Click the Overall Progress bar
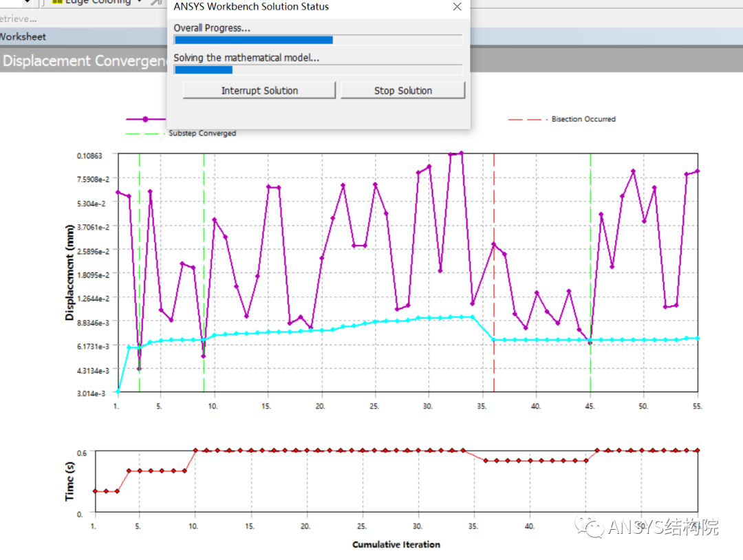The image size is (743, 560). click(x=318, y=40)
